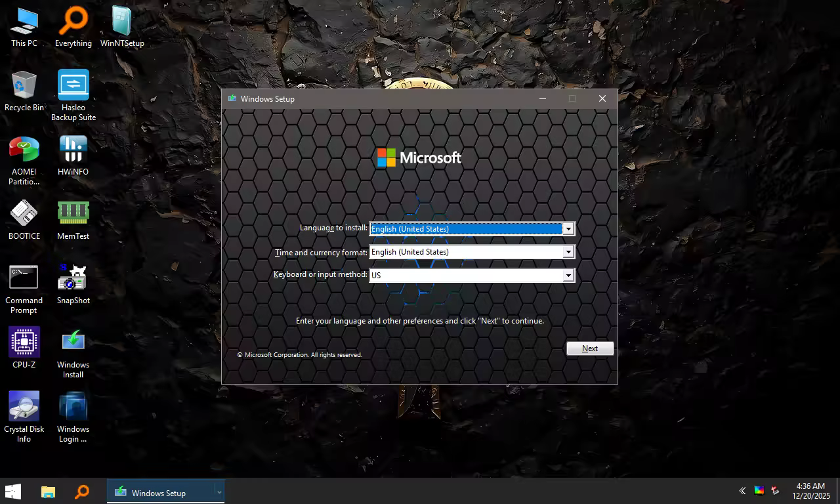The height and width of the screenshot is (504, 840).
Task: Open the SnapShot desktop icon
Action: [73, 278]
